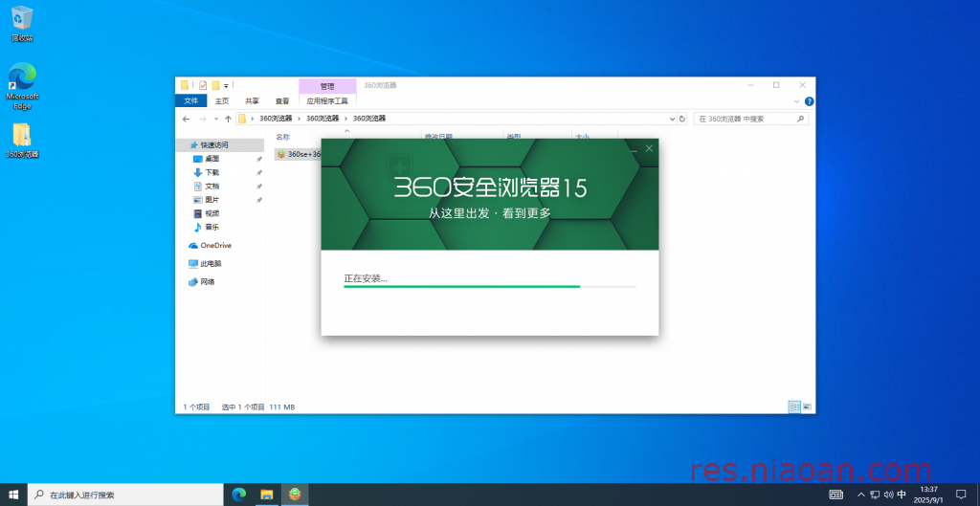The image size is (980, 506).
Task: Switch to details view in the status bar
Action: click(x=794, y=407)
